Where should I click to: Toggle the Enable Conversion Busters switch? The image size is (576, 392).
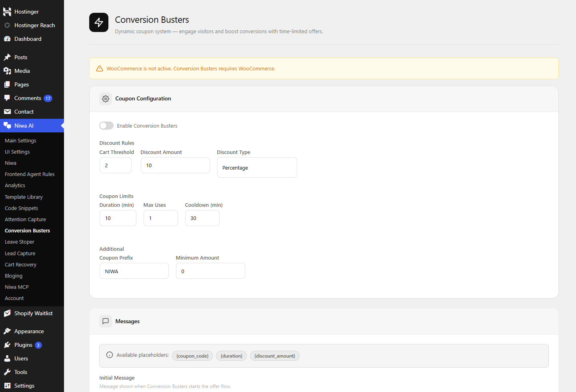coord(106,126)
